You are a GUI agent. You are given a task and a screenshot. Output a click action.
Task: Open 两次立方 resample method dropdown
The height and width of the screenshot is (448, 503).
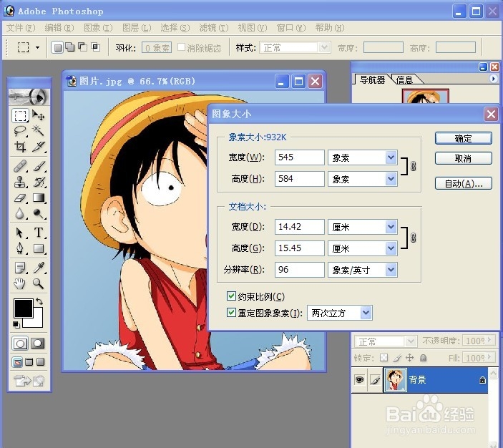pyautogui.click(x=366, y=313)
